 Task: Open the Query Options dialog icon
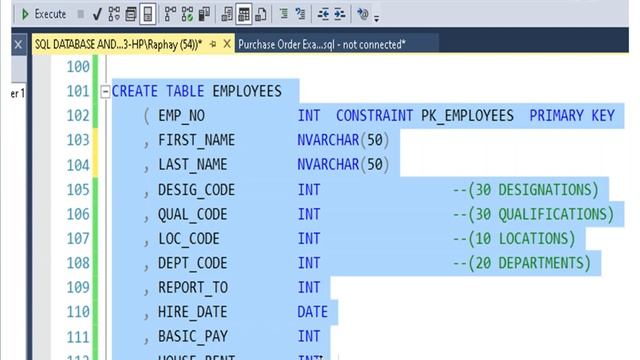point(131,14)
